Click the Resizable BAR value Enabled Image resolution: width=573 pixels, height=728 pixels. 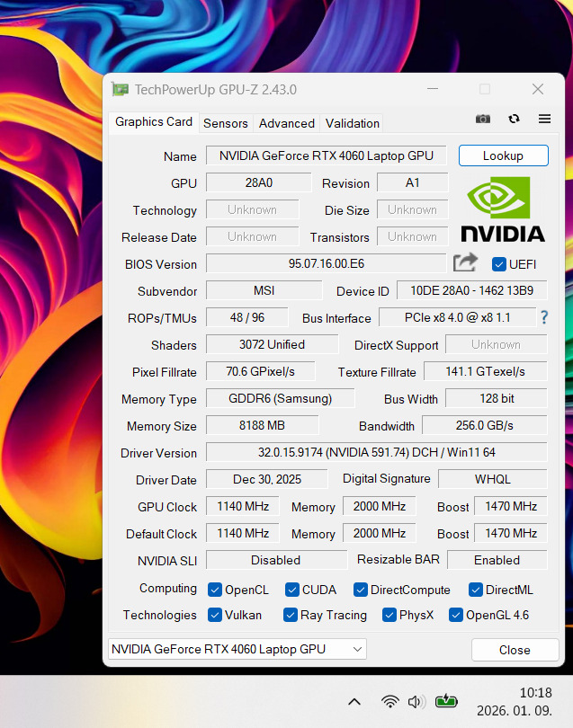tap(497, 560)
